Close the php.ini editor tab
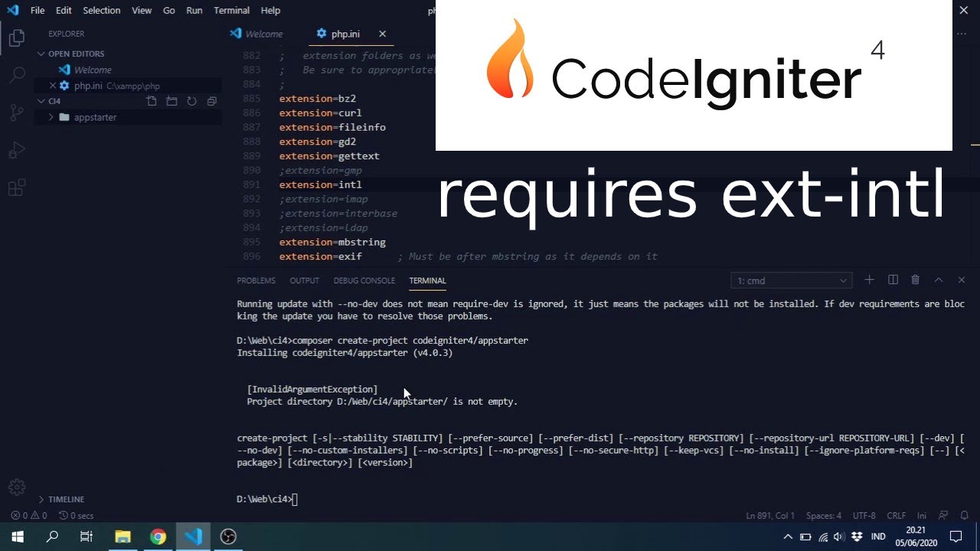980x551 pixels. point(382,34)
